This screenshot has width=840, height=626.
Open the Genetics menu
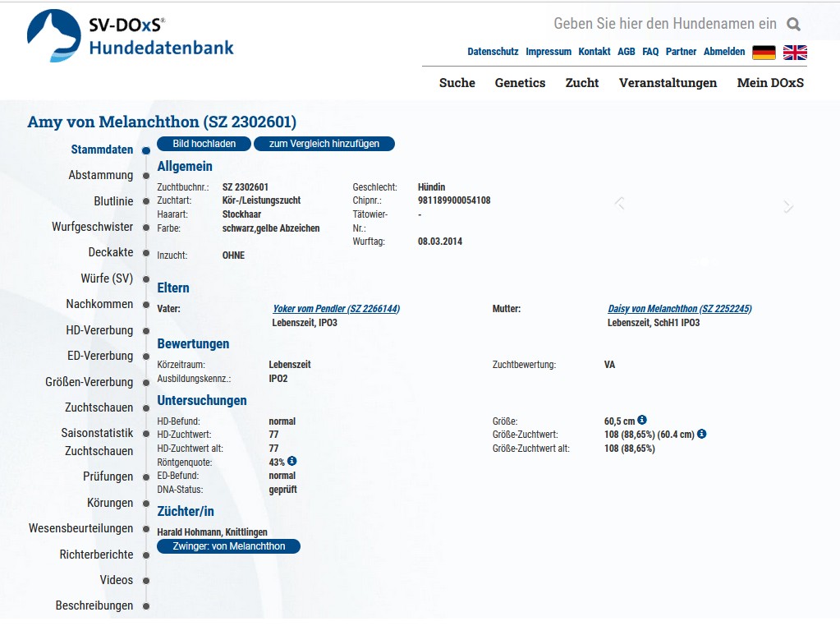(x=520, y=83)
